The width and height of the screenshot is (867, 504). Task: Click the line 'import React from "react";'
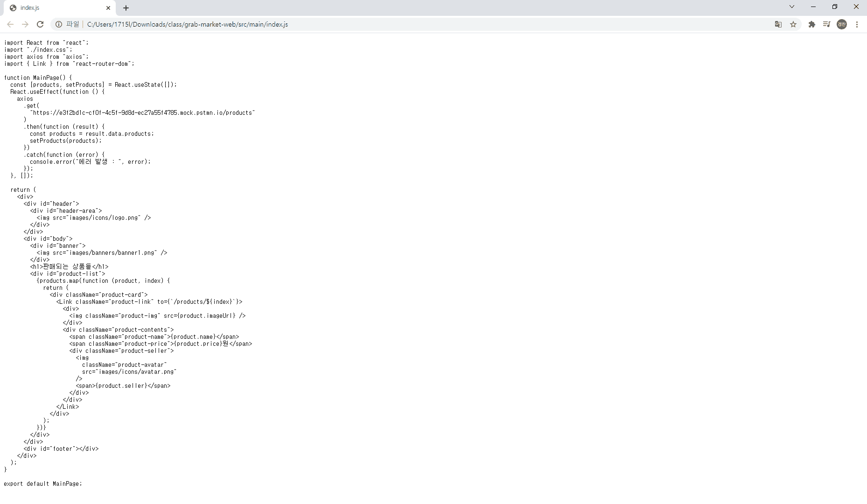click(46, 42)
